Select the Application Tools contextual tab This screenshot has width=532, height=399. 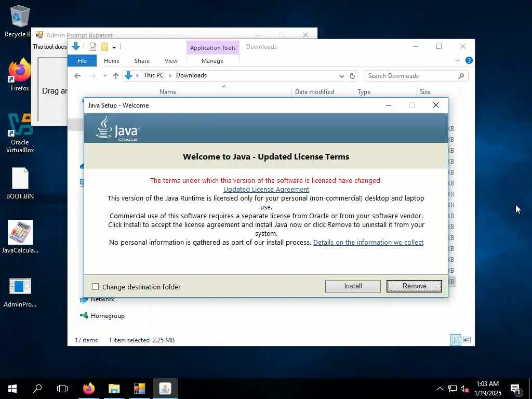coord(212,48)
